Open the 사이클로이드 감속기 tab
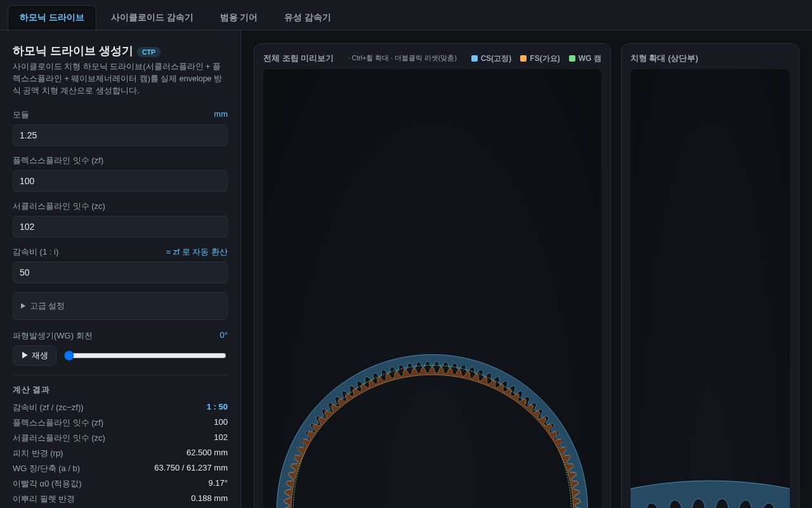This screenshot has width=812, height=508. coord(152,18)
